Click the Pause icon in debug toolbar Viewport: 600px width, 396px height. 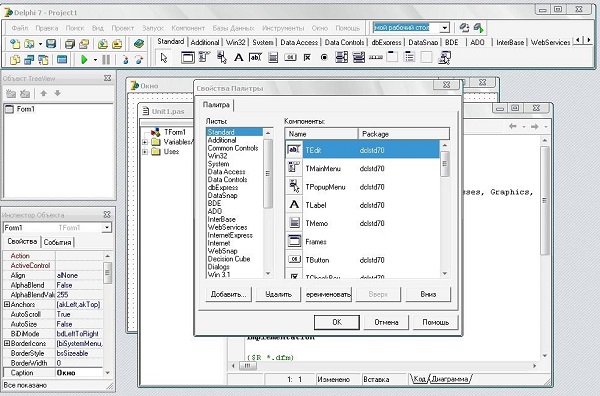coord(106,60)
